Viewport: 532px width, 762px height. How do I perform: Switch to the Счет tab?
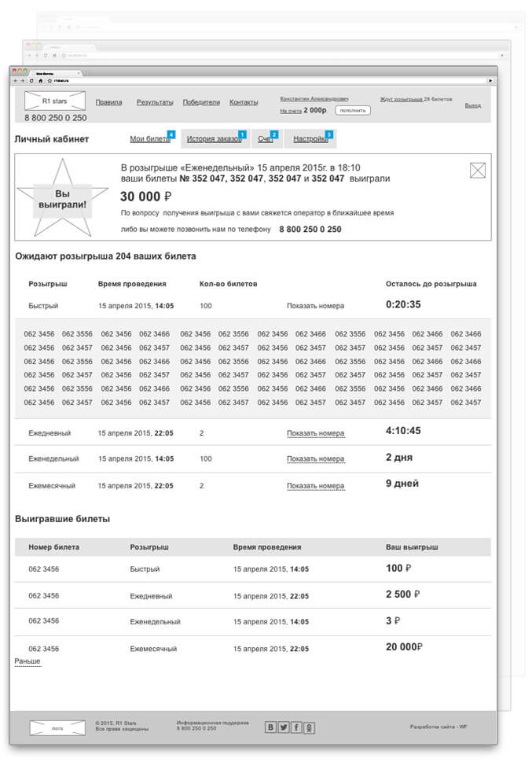click(266, 139)
